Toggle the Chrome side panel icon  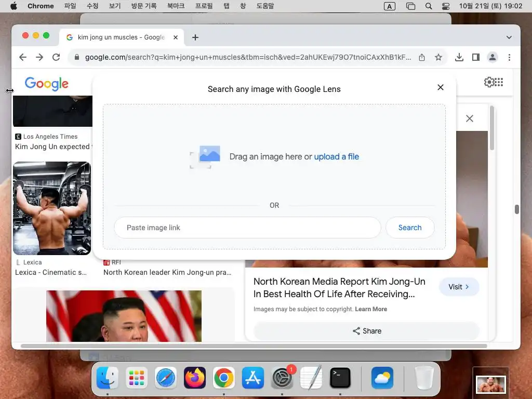tap(476, 57)
